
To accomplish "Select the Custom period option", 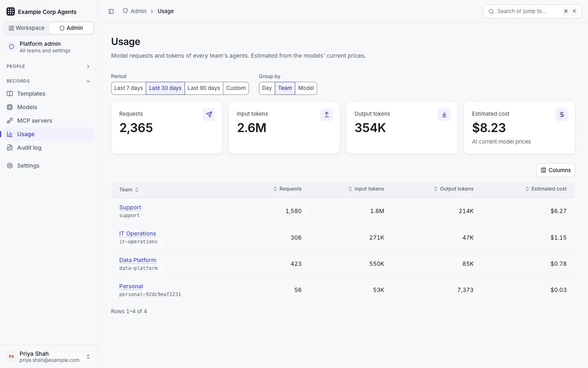I will [x=236, y=88].
